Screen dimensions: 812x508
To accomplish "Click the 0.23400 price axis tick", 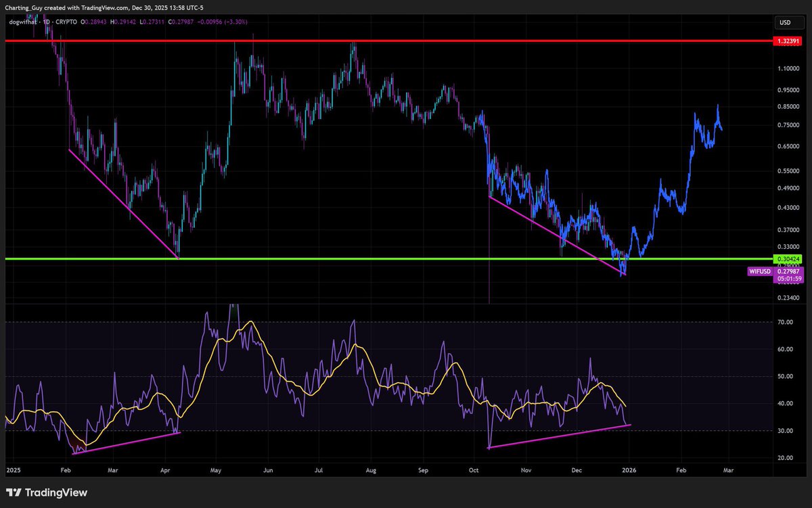I will pos(788,298).
